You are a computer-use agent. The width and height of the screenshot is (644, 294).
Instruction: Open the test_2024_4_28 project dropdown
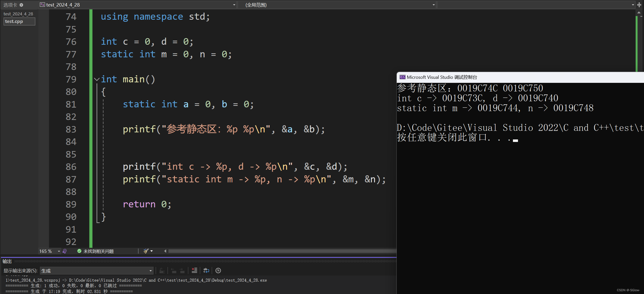coord(234,5)
